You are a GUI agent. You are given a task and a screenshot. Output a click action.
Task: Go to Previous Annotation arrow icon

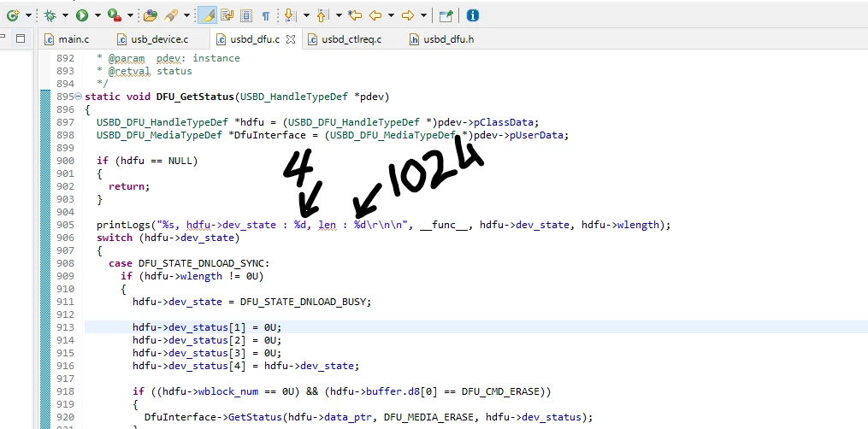click(x=323, y=15)
